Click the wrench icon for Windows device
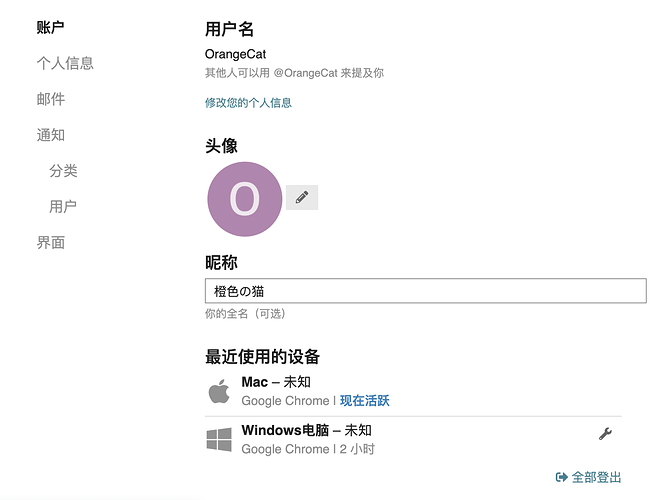 tap(605, 433)
